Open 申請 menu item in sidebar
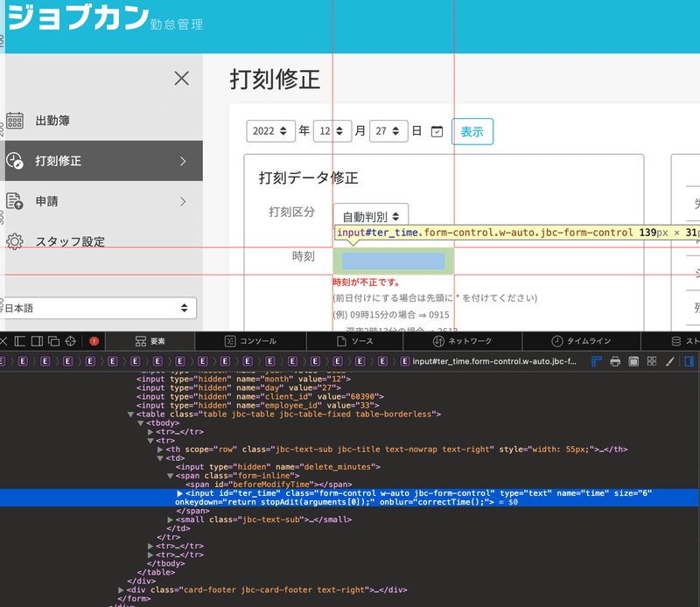This screenshot has height=607, width=700. (x=47, y=201)
